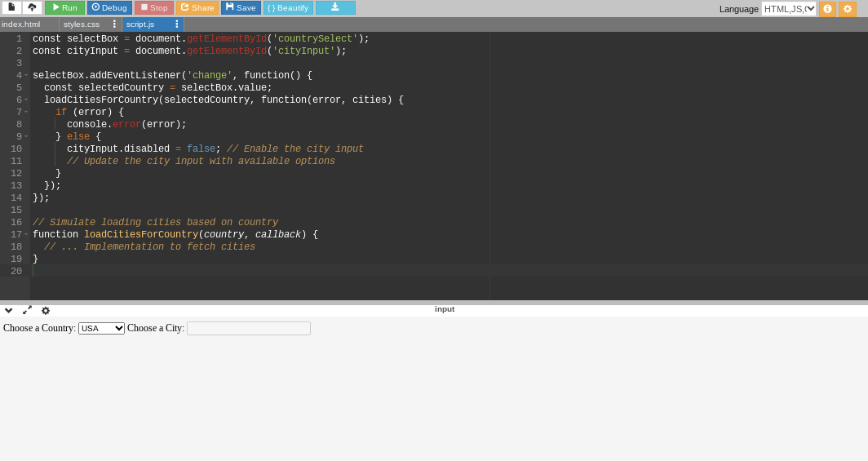Image resolution: width=868 pixels, height=461 pixels.
Task: Collapse the code fold at line 17
Action: 26,234
